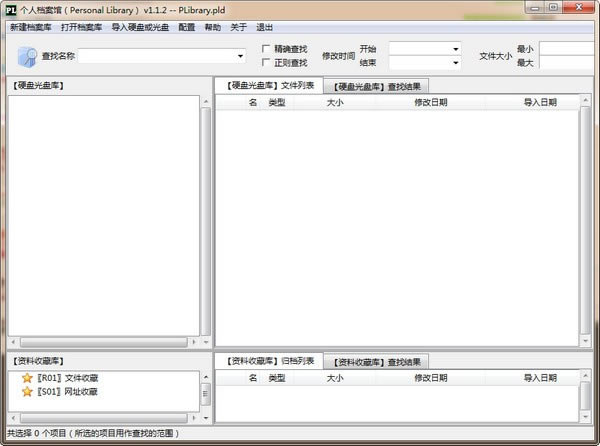The height and width of the screenshot is (446, 600).
Task: Open the 查找名称 combo box dropdown
Action: 240,56
